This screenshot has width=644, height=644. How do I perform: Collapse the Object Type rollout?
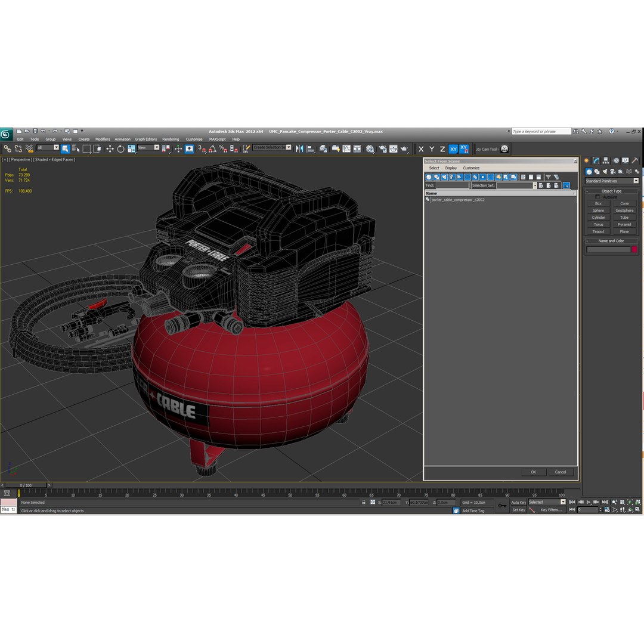(x=612, y=191)
